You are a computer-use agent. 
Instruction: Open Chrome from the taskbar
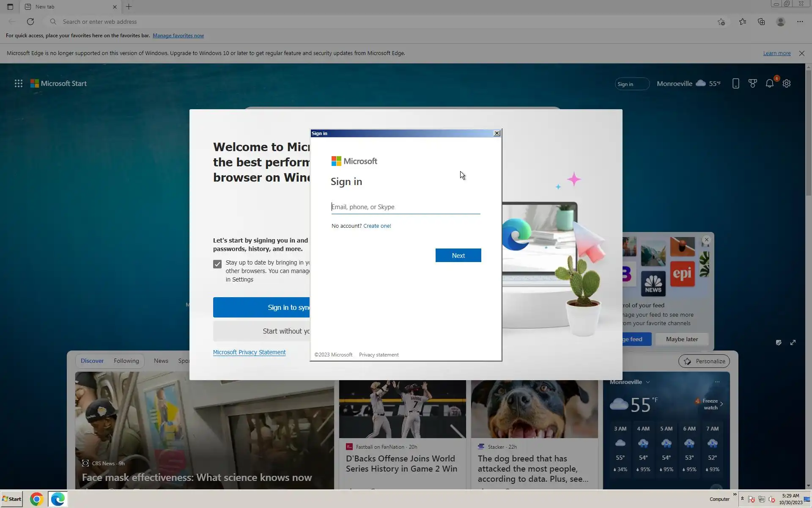click(37, 499)
